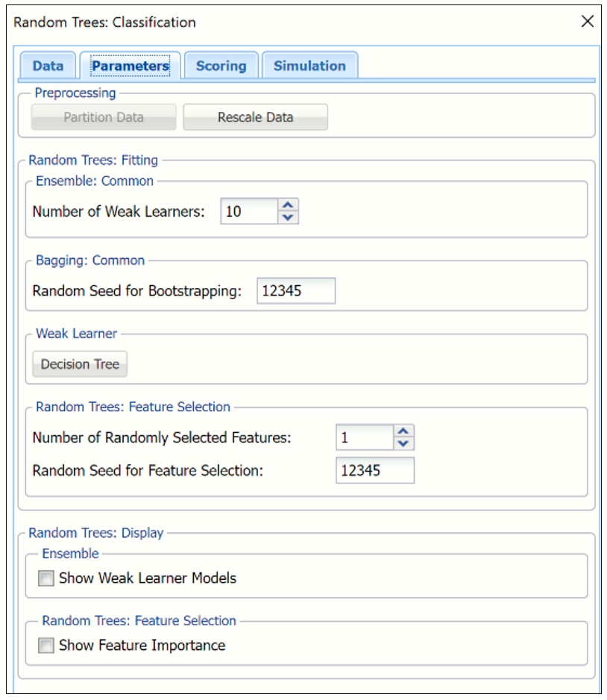Screen dimensions: 607x700
Task: Decrease Number of Randomly Selected Features
Action: coord(403,444)
